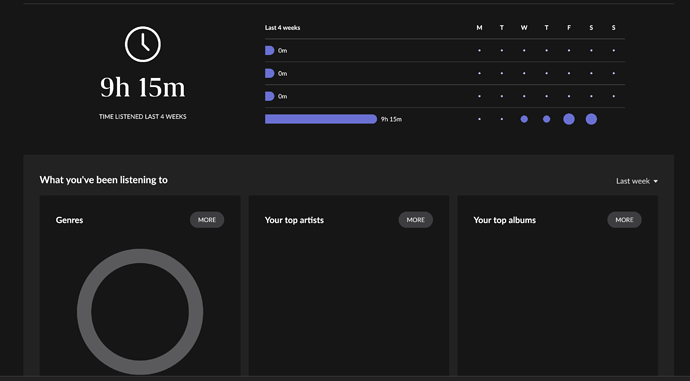
Task: Click 'What you've been listening to' heading
Action: (x=103, y=180)
